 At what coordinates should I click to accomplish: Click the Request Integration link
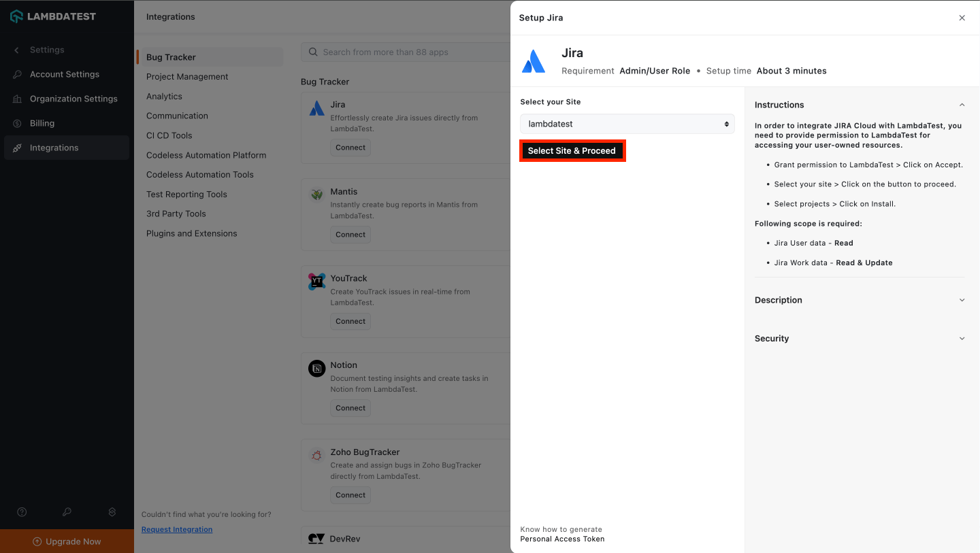tap(176, 529)
